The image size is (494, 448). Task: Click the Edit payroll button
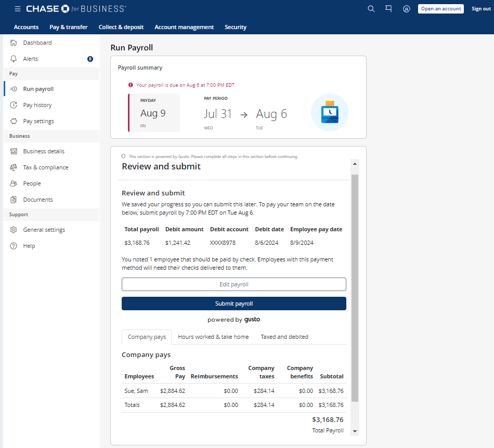(233, 284)
